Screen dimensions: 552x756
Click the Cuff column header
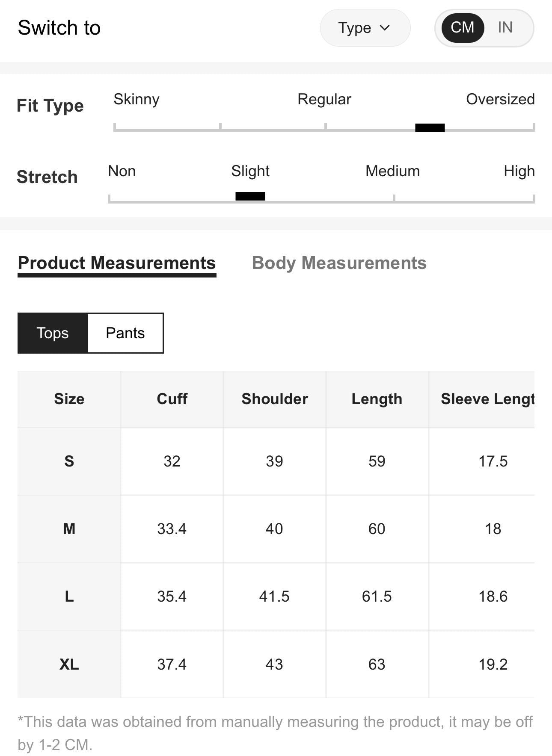[172, 399]
